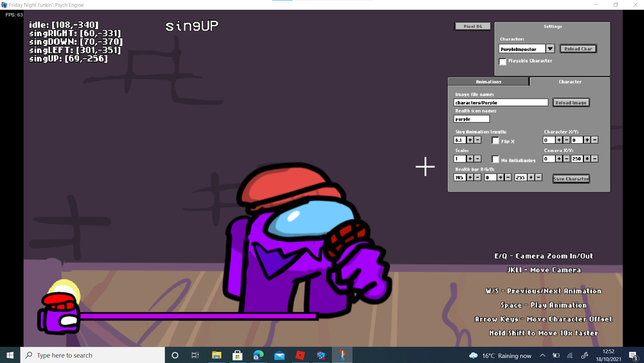Launch Microsoft Edge from the taskbar
Screen dimensions: 644x363
click(258, 355)
